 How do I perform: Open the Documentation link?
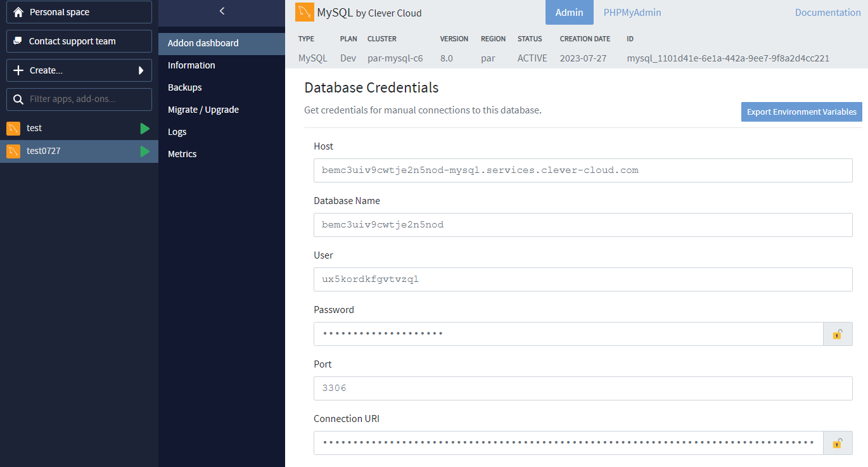point(827,13)
